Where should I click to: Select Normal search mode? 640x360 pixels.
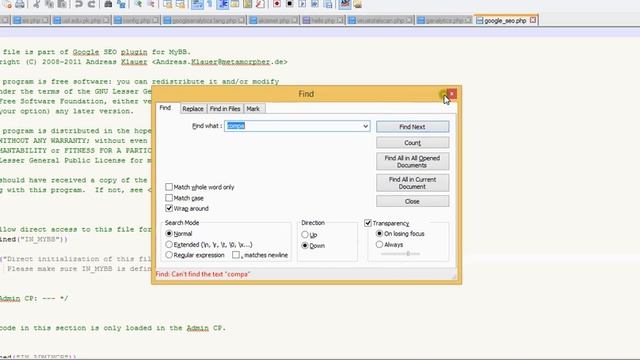(169, 233)
